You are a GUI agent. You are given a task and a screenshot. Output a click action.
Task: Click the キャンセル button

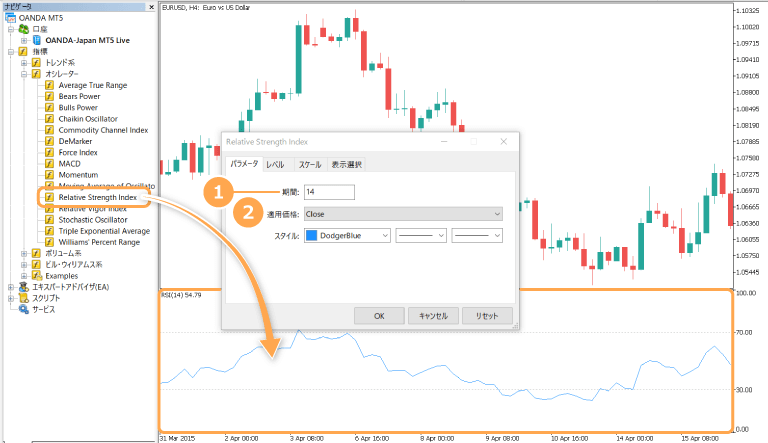[433, 315]
